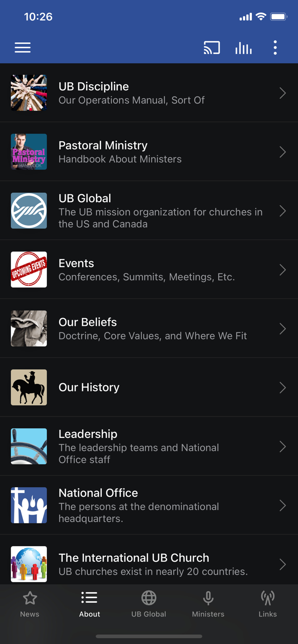Viewport: 298px width, 644px height.
Task: Tap the News star icon
Action: 30,597
